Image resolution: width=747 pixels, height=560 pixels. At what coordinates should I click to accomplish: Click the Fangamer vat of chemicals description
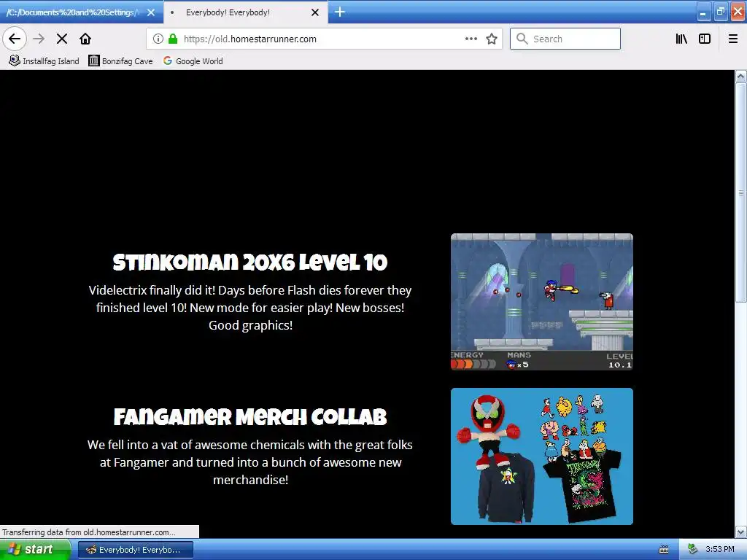click(x=250, y=462)
